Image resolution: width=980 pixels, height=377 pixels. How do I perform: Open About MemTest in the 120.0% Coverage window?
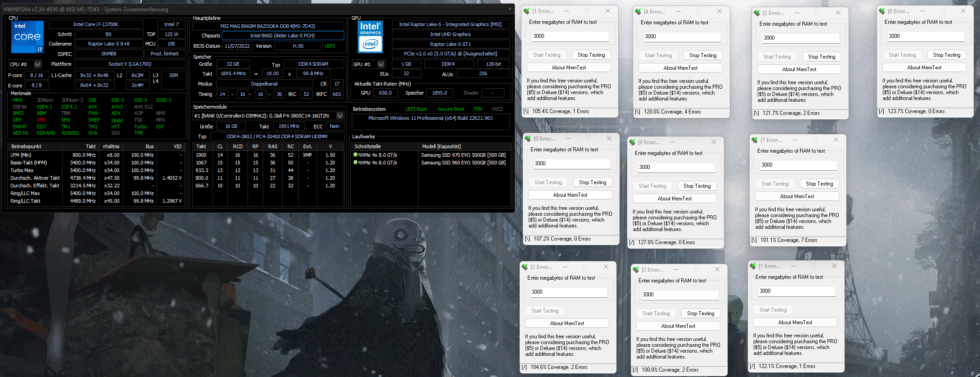[x=680, y=68]
